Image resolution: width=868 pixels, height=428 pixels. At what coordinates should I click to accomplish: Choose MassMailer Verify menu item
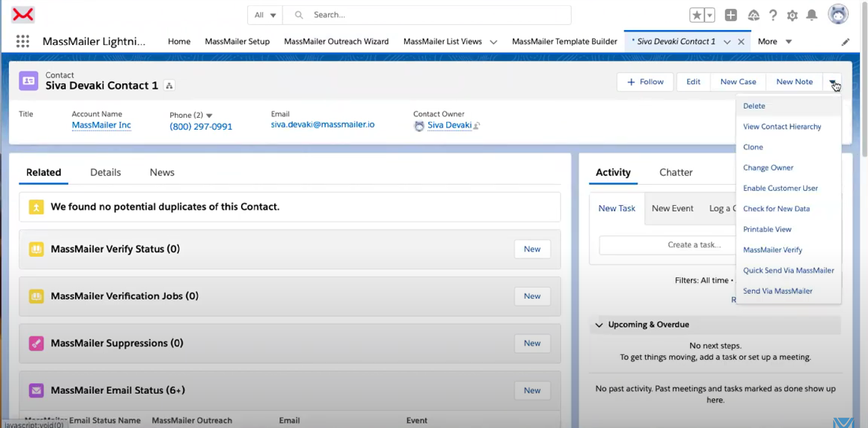point(788,250)
